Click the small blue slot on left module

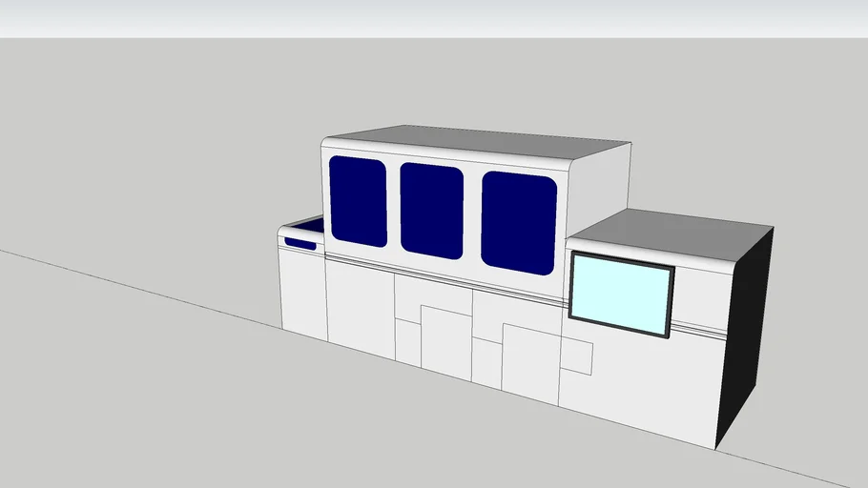(300, 244)
